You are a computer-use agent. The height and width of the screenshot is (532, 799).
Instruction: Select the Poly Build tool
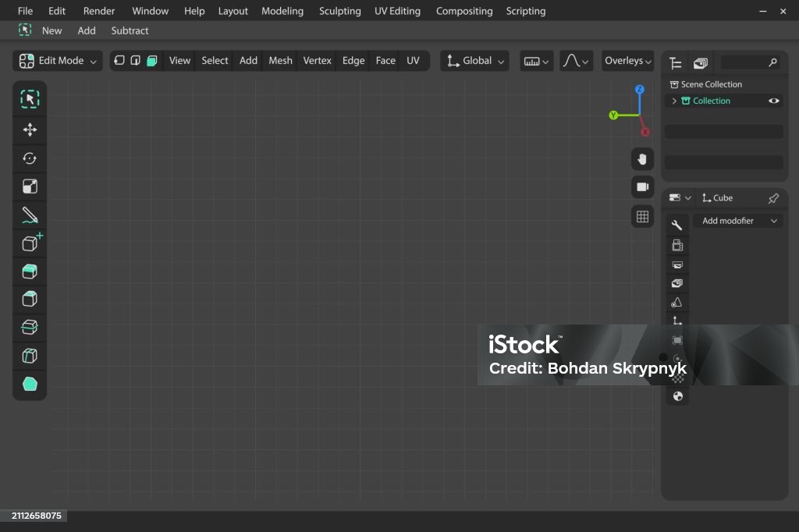30,384
